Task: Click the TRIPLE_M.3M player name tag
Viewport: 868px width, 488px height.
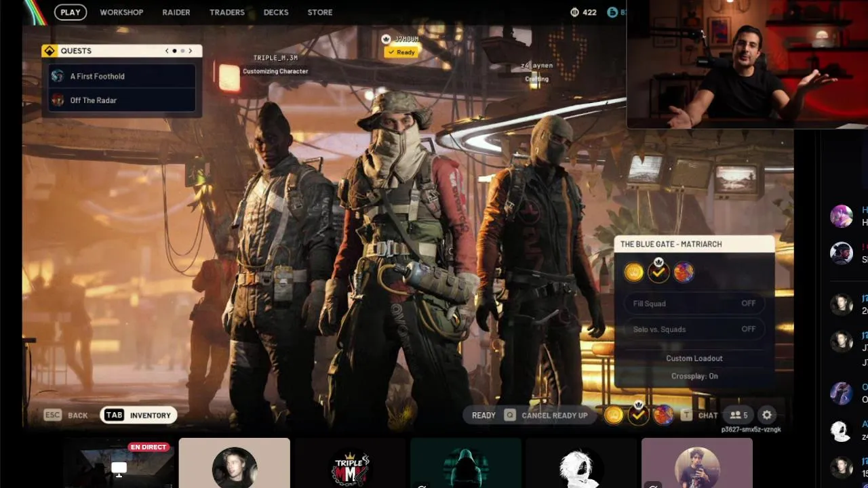Action: pos(275,58)
